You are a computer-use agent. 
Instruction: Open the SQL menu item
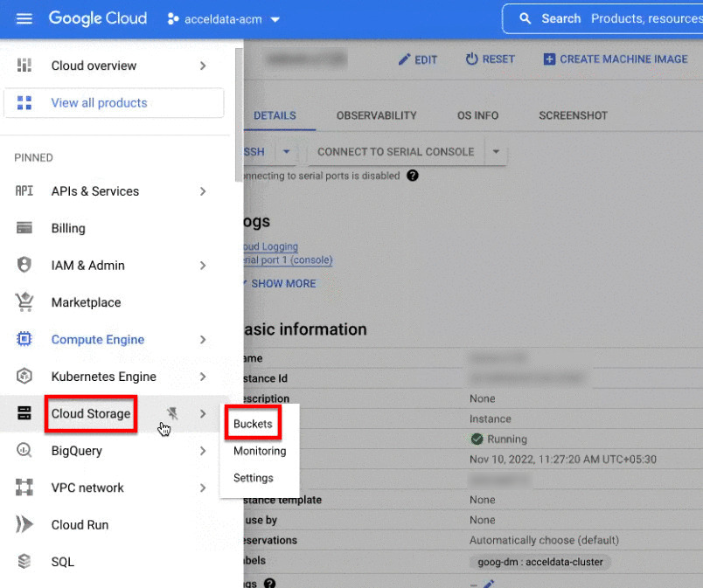[x=63, y=562]
